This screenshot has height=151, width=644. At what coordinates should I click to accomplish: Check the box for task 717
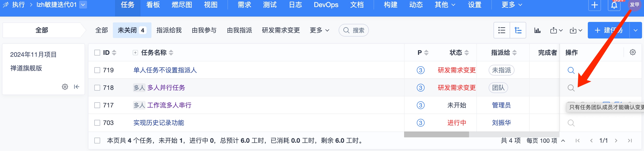pos(97,105)
